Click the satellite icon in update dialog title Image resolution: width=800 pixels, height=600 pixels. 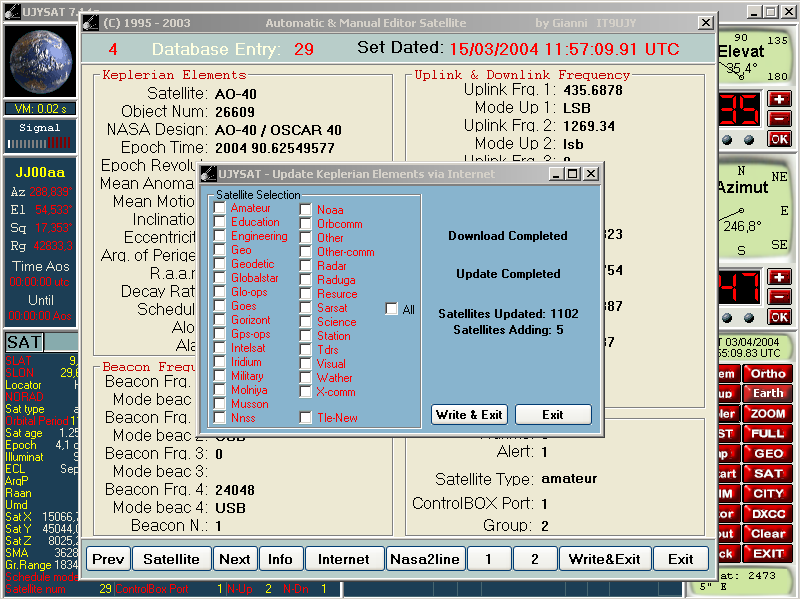tap(208, 174)
